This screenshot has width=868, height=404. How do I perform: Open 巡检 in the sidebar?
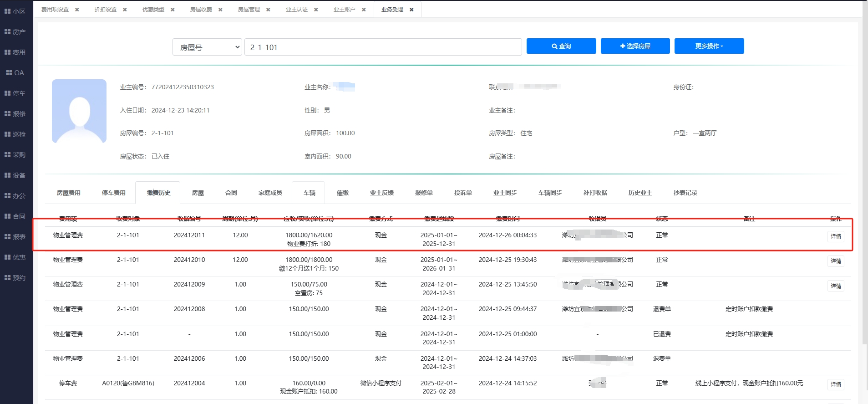click(15, 134)
